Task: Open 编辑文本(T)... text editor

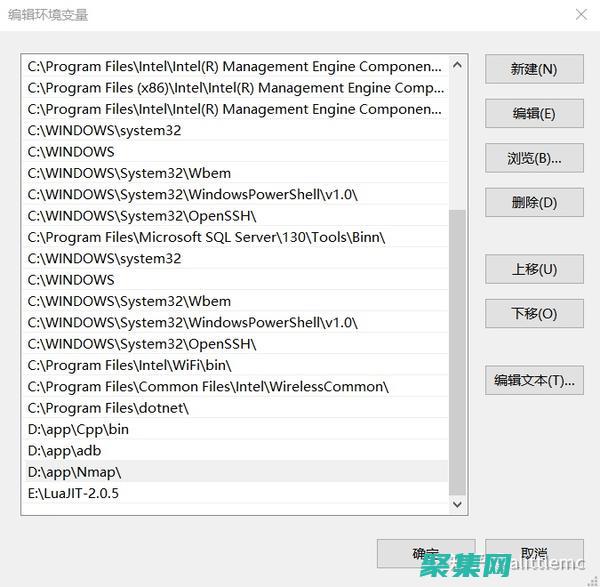Action: (x=534, y=380)
